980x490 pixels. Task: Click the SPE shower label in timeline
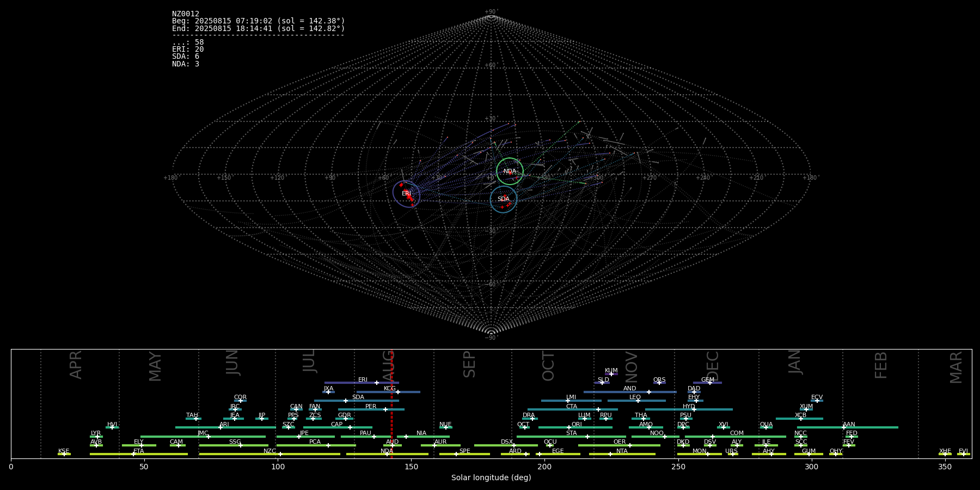[464, 451]
